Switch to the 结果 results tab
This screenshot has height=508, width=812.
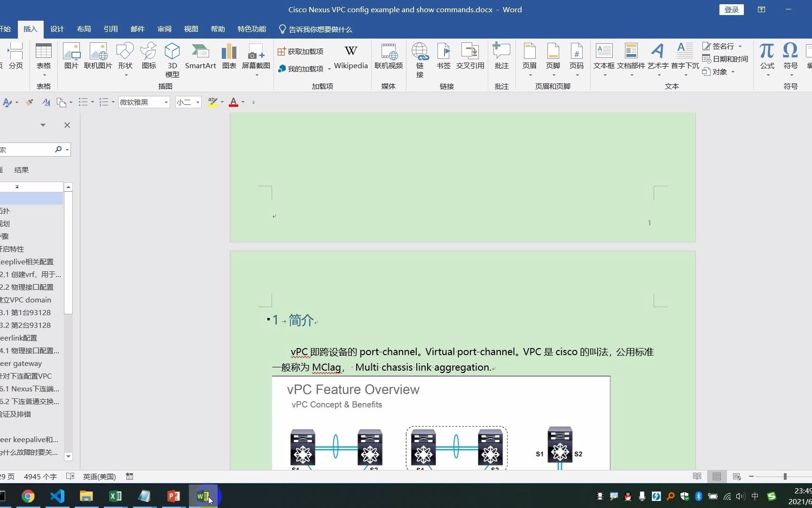click(22, 170)
